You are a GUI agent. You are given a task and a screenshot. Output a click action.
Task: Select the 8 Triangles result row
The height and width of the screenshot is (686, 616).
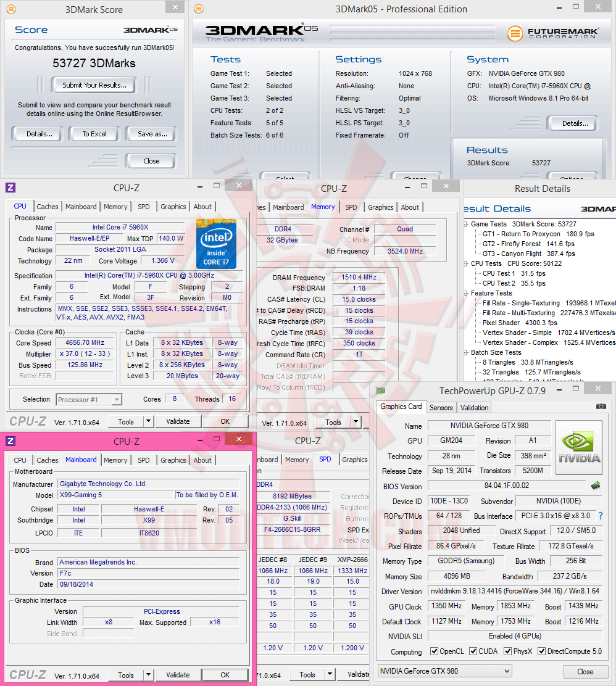[528, 362]
